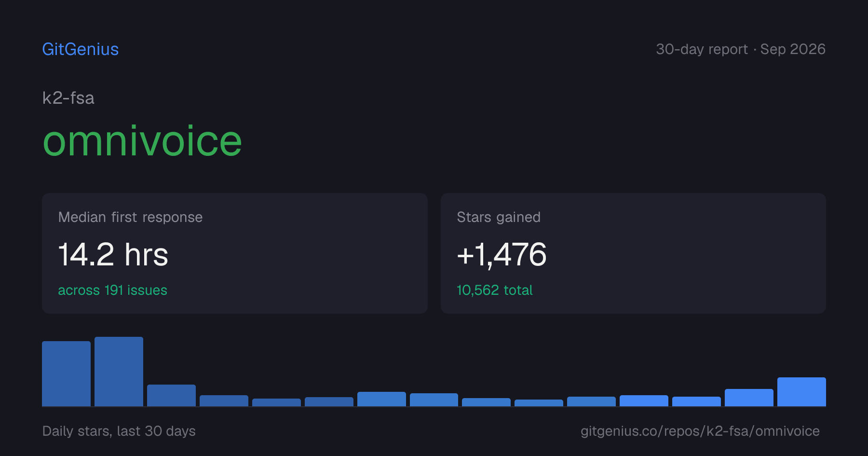Click the tallest bar in the chart
This screenshot has height=456, width=868.
(119, 372)
